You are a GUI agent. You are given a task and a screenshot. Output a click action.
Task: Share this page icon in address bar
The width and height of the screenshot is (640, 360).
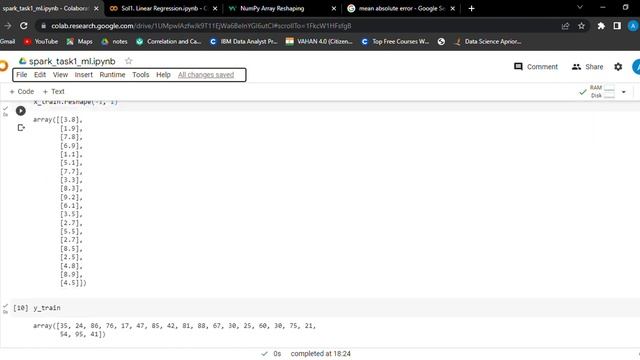click(x=565, y=26)
